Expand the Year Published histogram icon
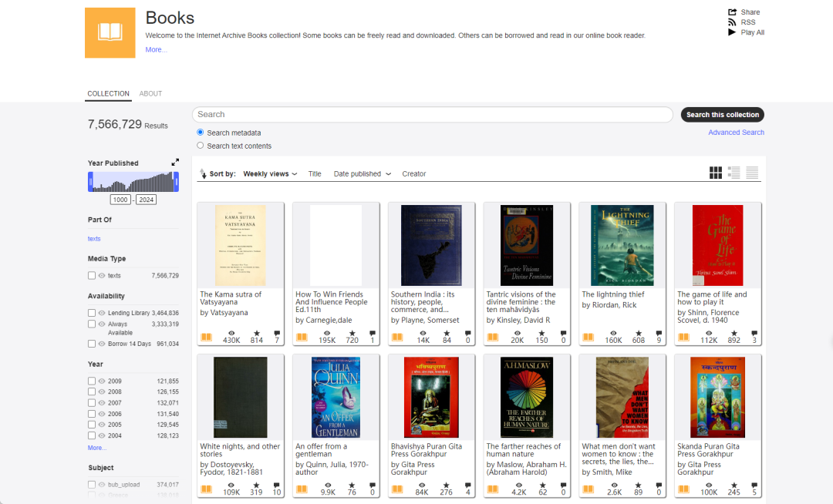Image resolution: width=833 pixels, height=504 pixels. pyautogui.click(x=175, y=163)
